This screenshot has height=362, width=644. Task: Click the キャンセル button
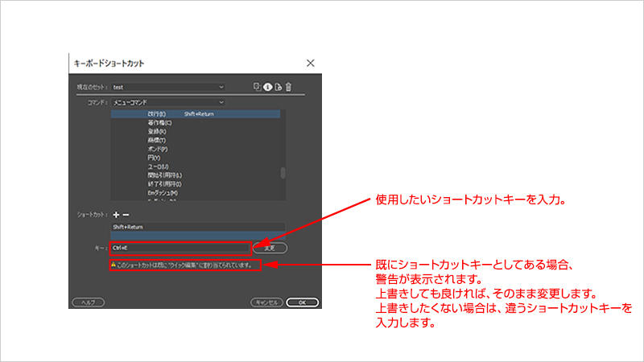(x=267, y=302)
